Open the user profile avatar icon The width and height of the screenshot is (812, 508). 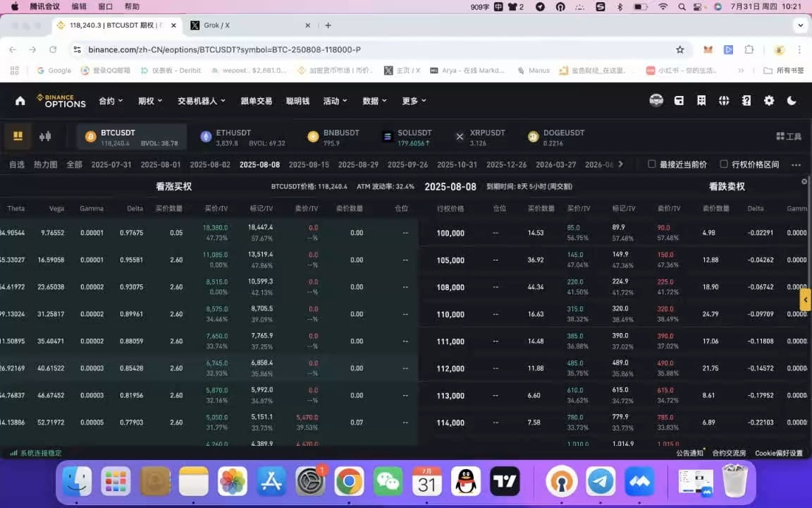click(x=656, y=101)
